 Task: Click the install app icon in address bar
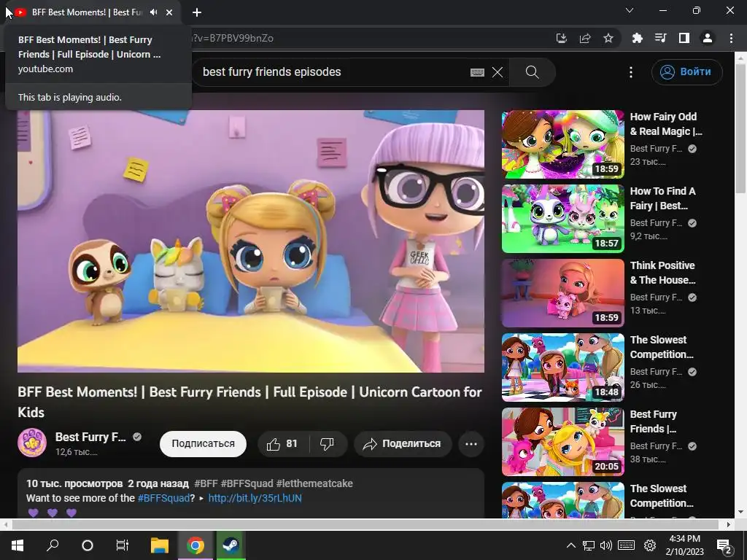(562, 38)
